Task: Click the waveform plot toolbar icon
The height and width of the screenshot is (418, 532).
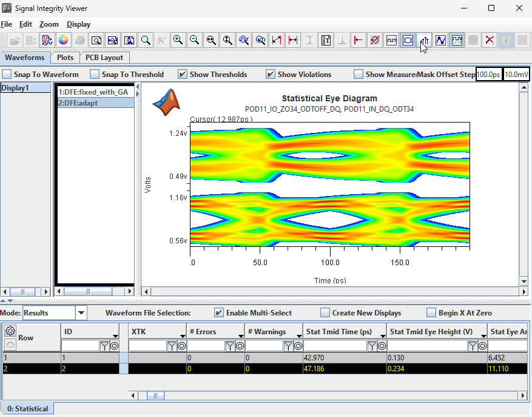Action: click(440, 40)
